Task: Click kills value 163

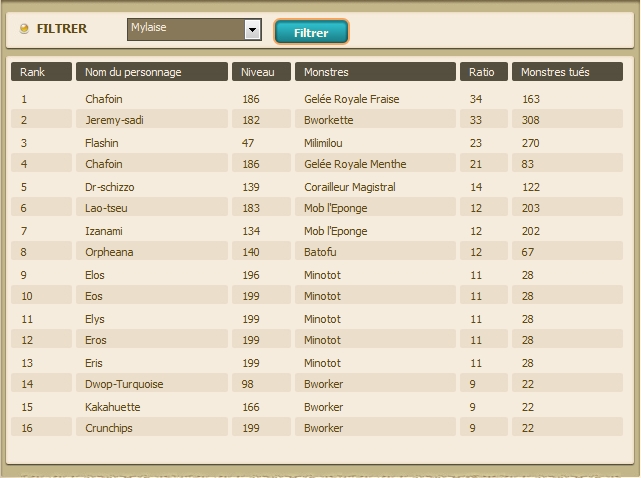Action: pyautogui.click(x=531, y=99)
